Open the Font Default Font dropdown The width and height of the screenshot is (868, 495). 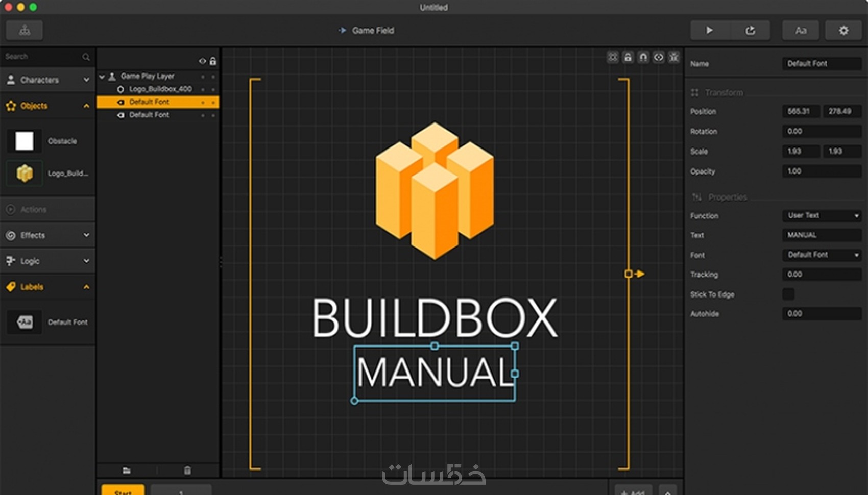click(822, 255)
